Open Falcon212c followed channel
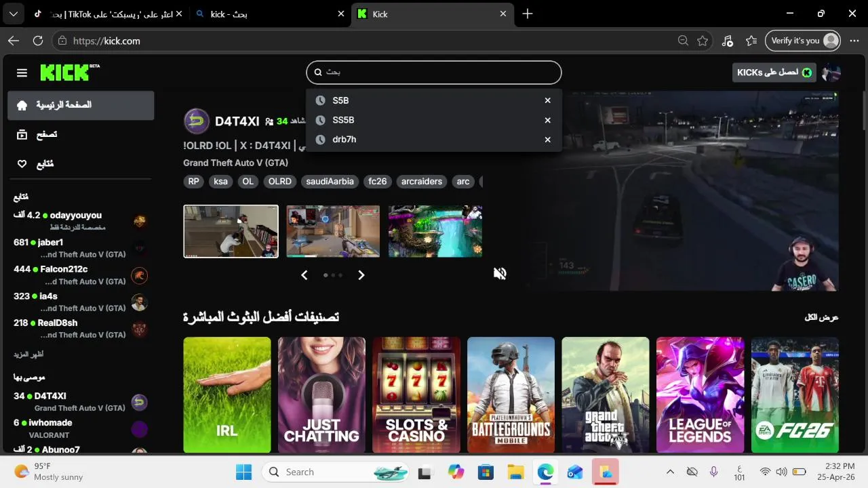 tap(81, 275)
